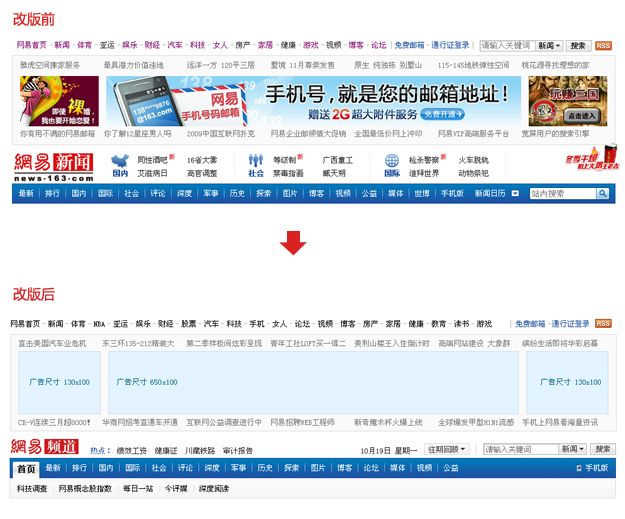This screenshot has height=519, width=625.
Task: Open 排行 in the 改版前 blue navigation bar
Action: 52,193
